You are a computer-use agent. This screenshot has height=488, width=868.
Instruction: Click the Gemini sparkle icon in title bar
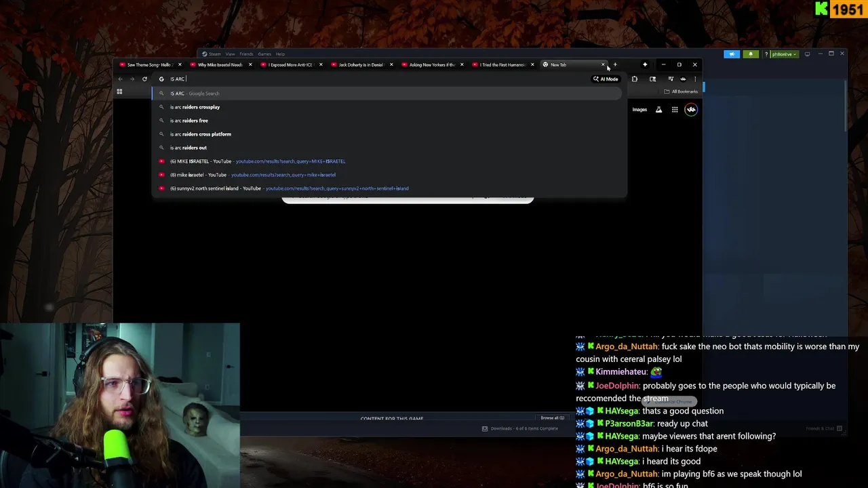(645, 64)
